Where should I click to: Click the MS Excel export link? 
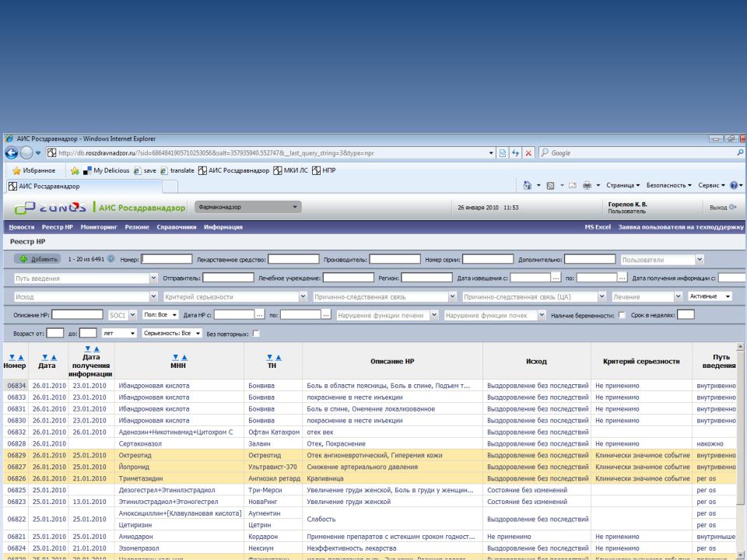(x=598, y=226)
